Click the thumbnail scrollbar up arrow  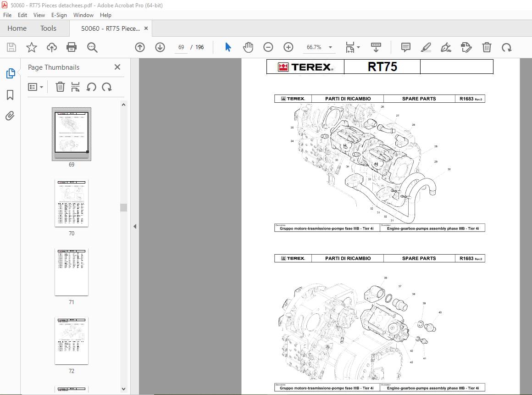coord(123,105)
